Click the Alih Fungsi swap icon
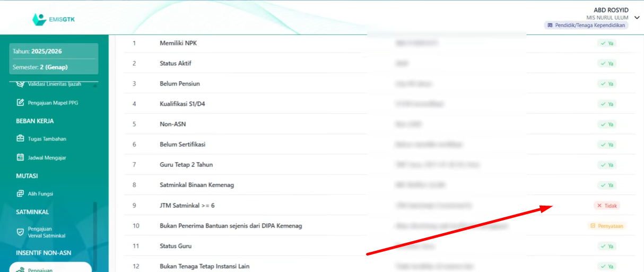644x272 pixels. tap(21, 194)
